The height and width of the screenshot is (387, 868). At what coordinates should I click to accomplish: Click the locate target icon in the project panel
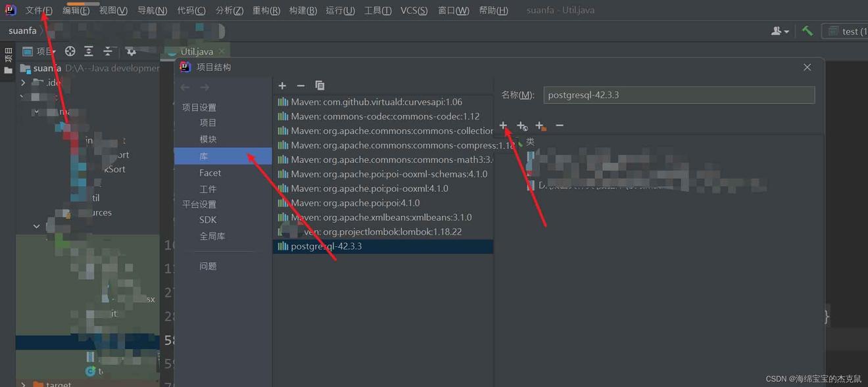70,51
